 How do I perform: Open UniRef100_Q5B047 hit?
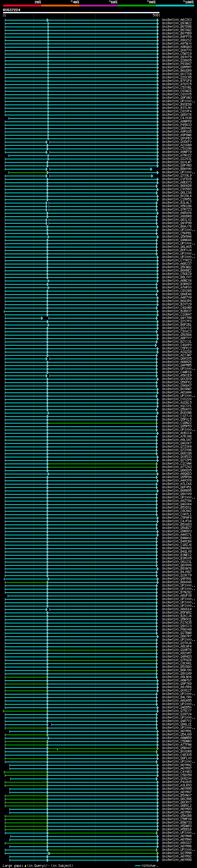[x=177, y=748]
